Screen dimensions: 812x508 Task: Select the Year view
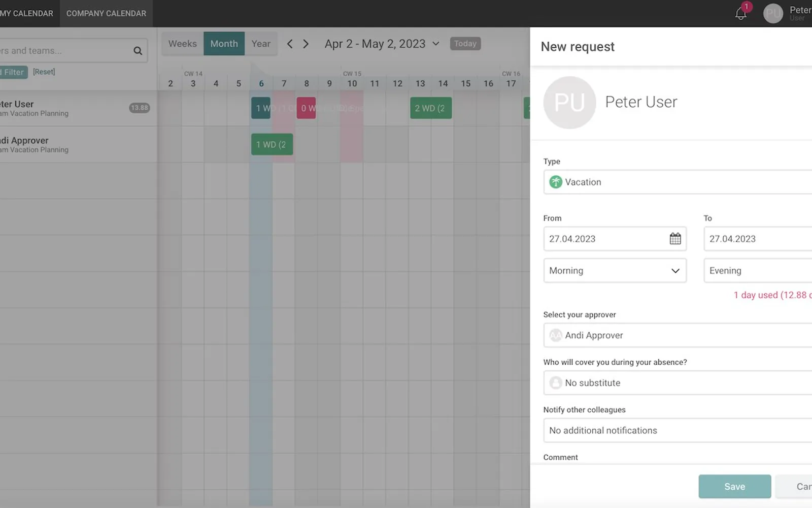261,44
